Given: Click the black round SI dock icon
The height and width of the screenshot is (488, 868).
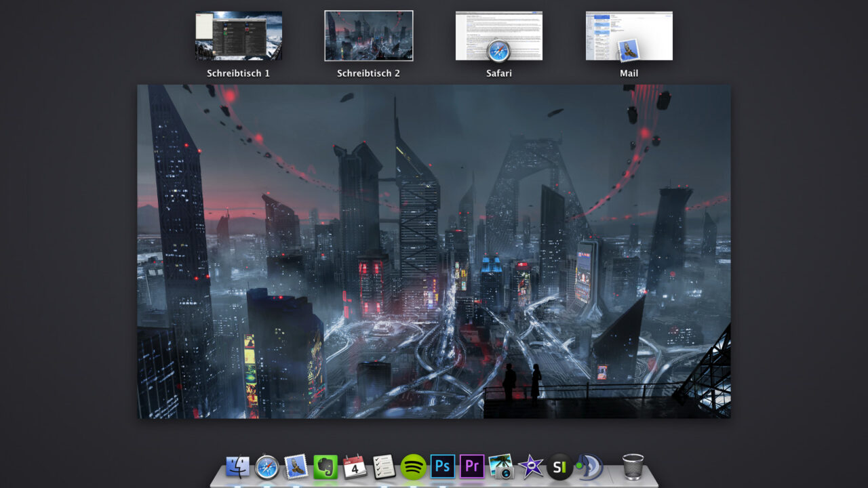Looking at the screenshot, I should click(x=559, y=467).
